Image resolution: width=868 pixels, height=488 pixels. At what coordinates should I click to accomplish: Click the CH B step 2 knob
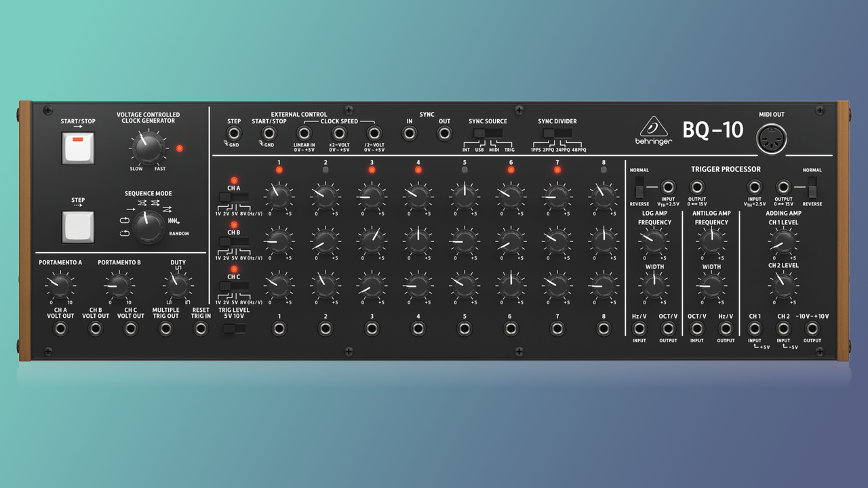[x=325, y=241]
